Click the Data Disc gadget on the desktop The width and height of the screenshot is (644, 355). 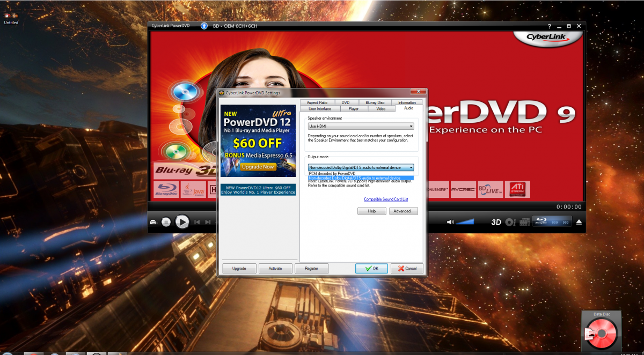[602, 332]
